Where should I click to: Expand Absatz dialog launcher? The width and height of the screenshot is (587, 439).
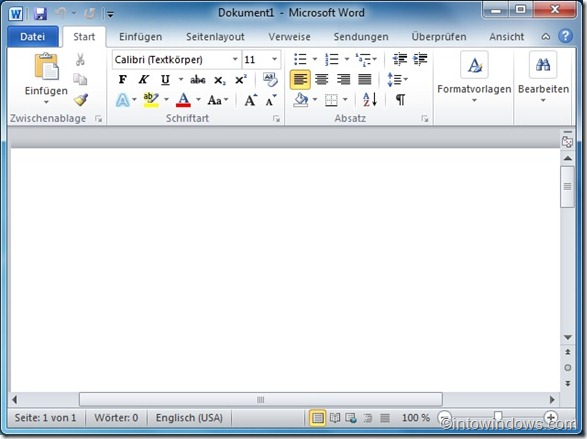[x=425, y=119]
